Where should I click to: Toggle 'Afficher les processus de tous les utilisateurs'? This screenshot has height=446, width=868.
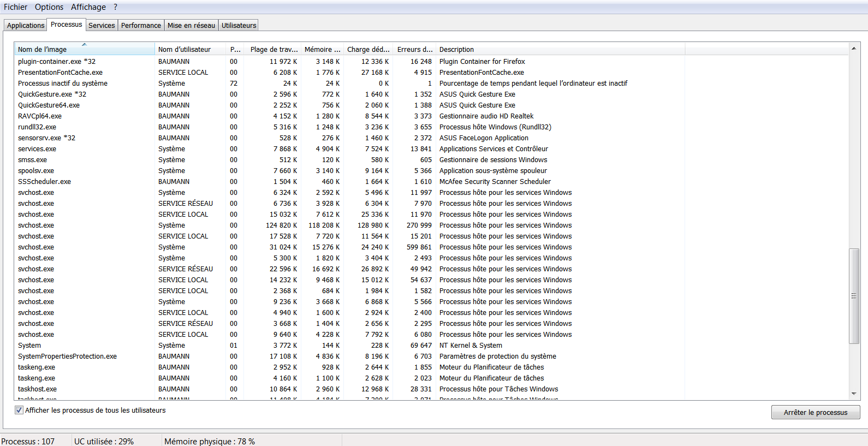click(19, 411)
